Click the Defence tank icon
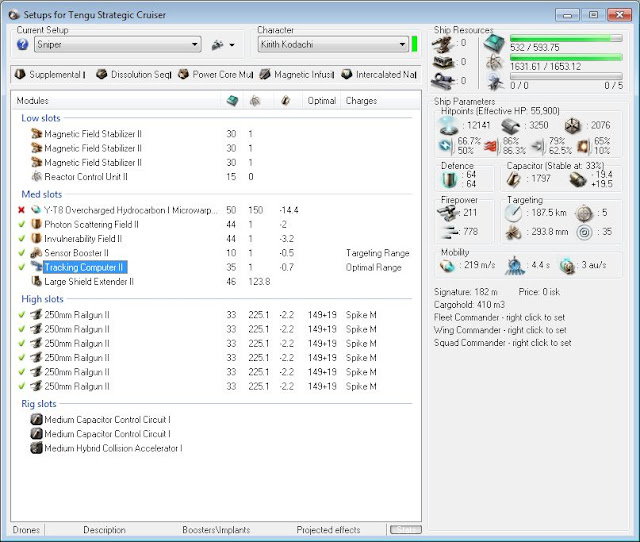The width and height of the screenshot is (640, 542). pos(449,179)
